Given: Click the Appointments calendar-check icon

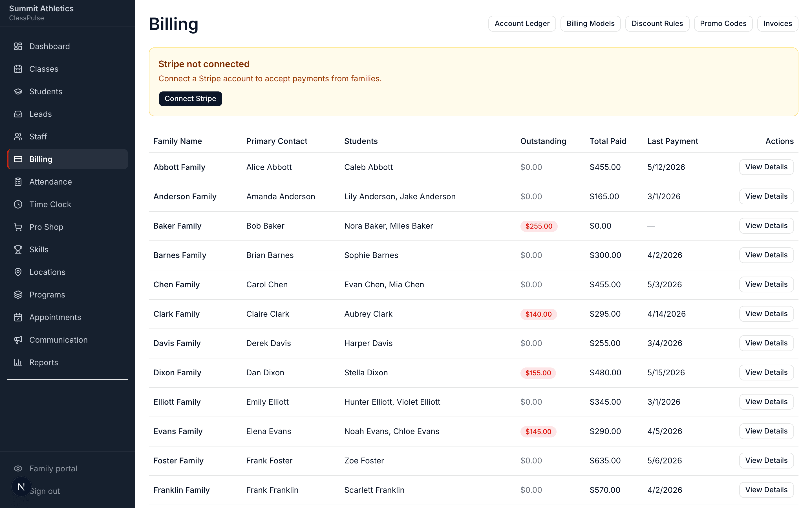Looking at the screenshot, I should click(x=18, y=317).
